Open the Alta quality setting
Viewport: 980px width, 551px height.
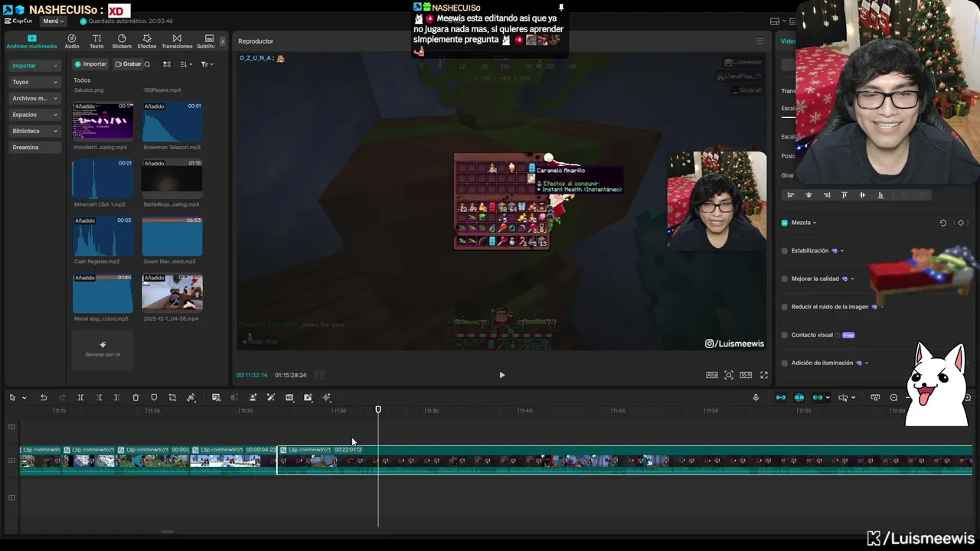click(x=712, y=375)
